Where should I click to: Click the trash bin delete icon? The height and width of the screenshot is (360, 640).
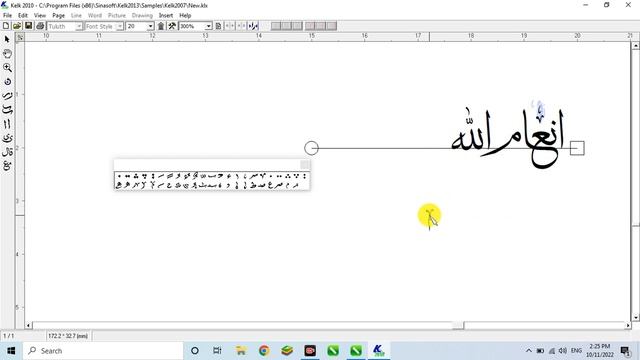[161, 26]
